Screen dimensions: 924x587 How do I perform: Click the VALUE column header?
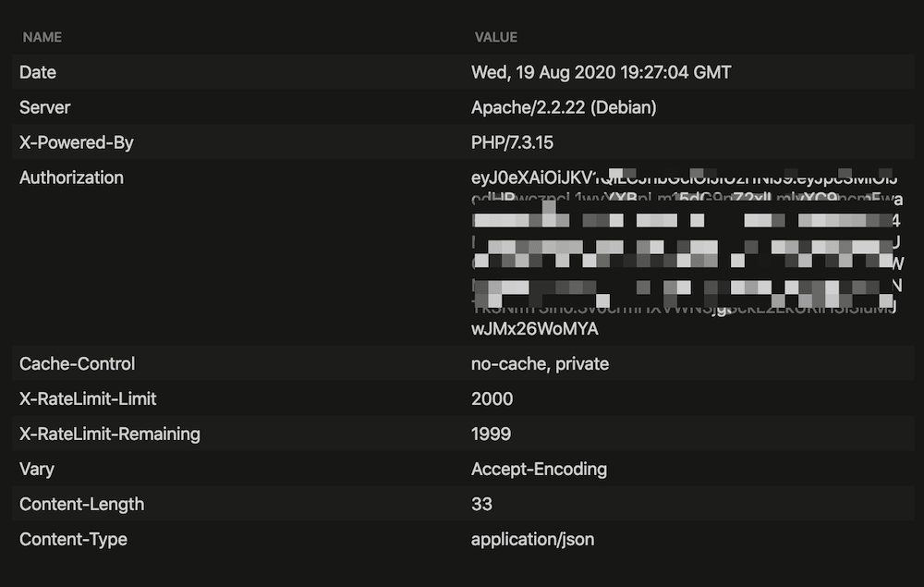click(495, 37)
